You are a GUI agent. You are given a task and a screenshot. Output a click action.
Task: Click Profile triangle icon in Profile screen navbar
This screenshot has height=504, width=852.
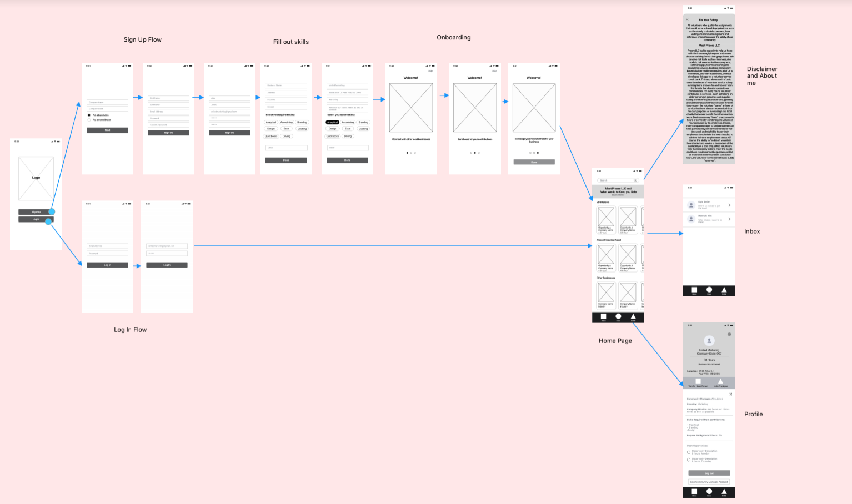pyautogui.click(x=724, y=491)
